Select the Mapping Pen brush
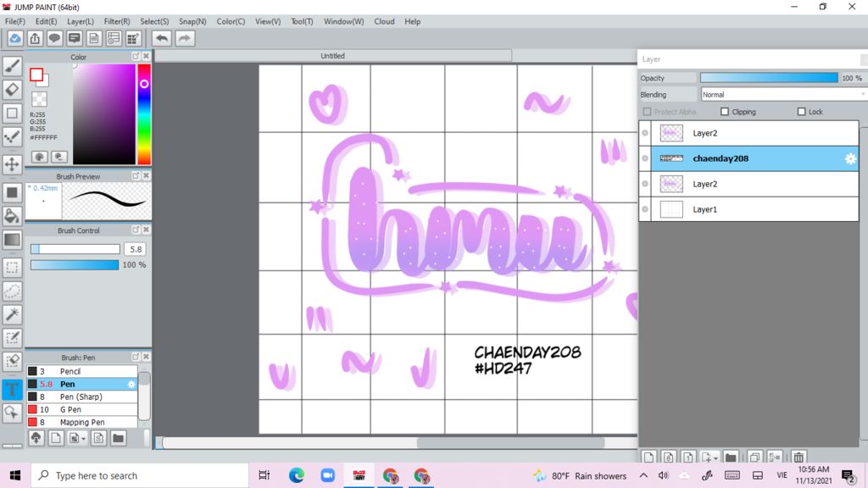868x488 pixels. click(82, 422)
